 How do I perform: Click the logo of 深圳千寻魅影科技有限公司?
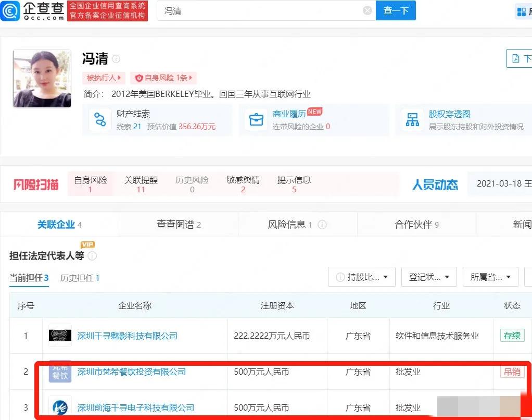click(60, 336)
